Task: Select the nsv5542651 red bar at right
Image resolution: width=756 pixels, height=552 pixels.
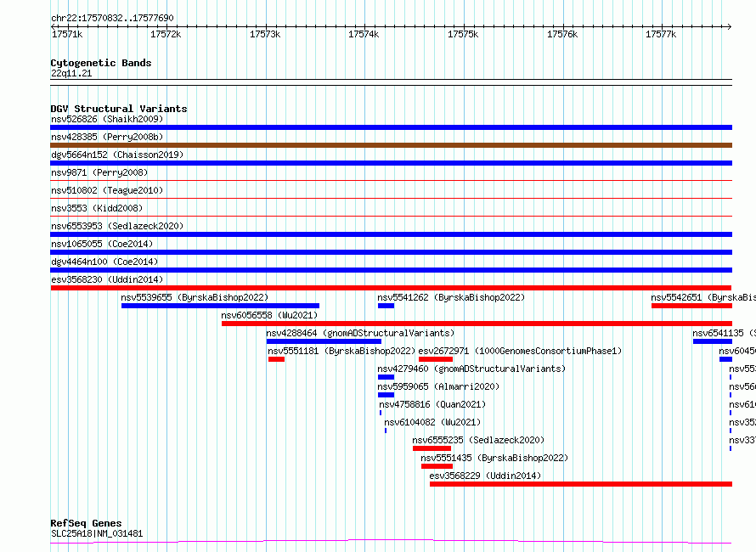Action: tap(692, 306)
